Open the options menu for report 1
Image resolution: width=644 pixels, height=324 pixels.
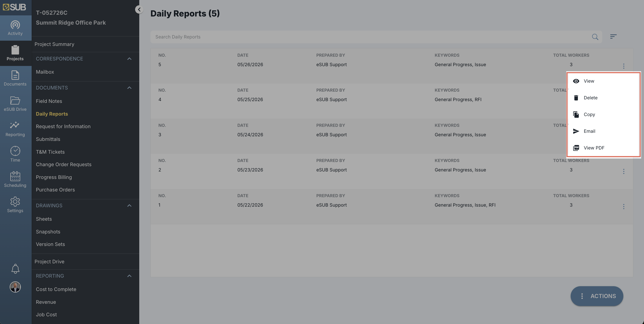tap(624, 206)
